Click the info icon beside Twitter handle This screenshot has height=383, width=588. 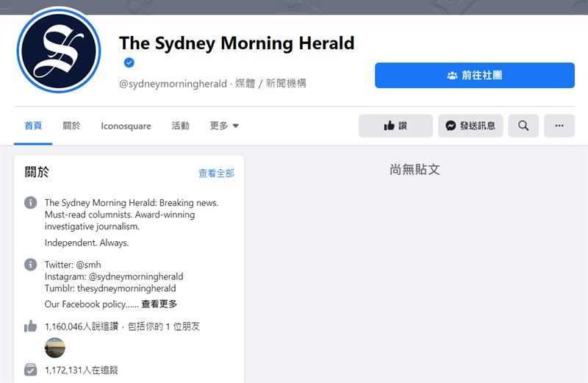[30, 265]
